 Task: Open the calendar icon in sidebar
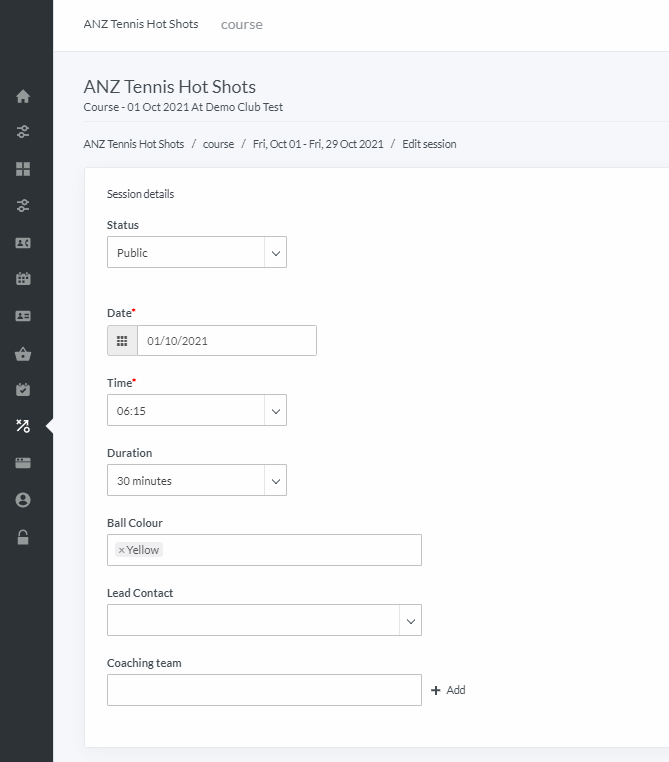pyautogui.click(x=23, y=278)
